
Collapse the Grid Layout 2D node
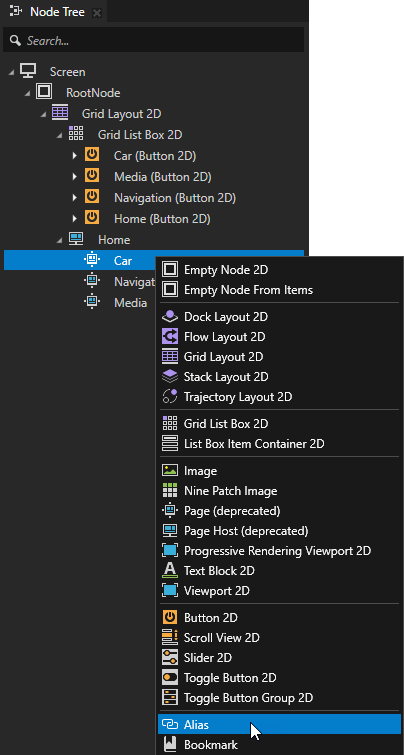pyautogui.click(x=43, y=114)
